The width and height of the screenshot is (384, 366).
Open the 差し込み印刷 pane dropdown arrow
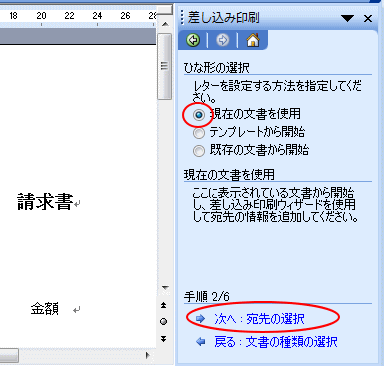(x=347, y=18)
